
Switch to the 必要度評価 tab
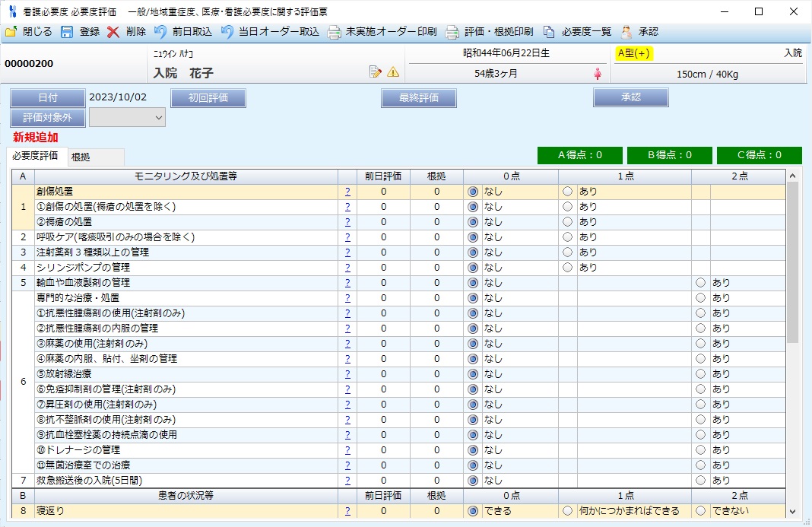(x=35, y=156)
